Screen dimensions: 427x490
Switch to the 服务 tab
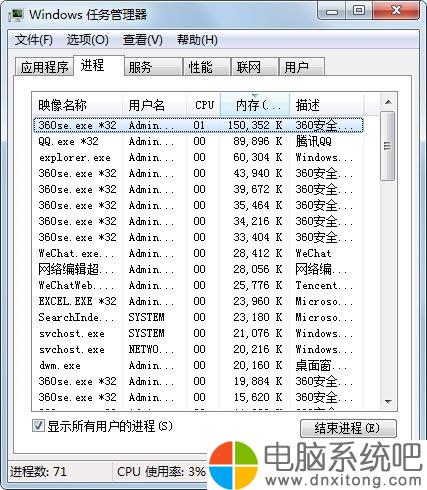[x=153, y=67]
